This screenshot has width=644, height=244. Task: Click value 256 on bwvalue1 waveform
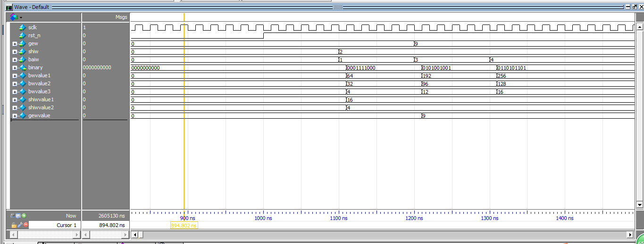(x=502, y=76)
